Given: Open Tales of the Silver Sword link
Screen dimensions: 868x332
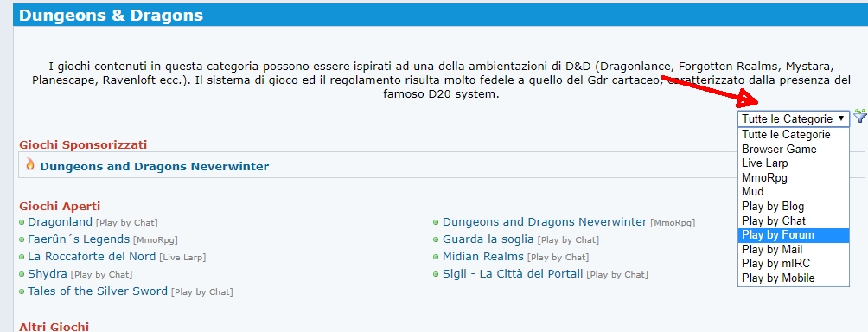Looking at the screenshot, I should [98, 291].
